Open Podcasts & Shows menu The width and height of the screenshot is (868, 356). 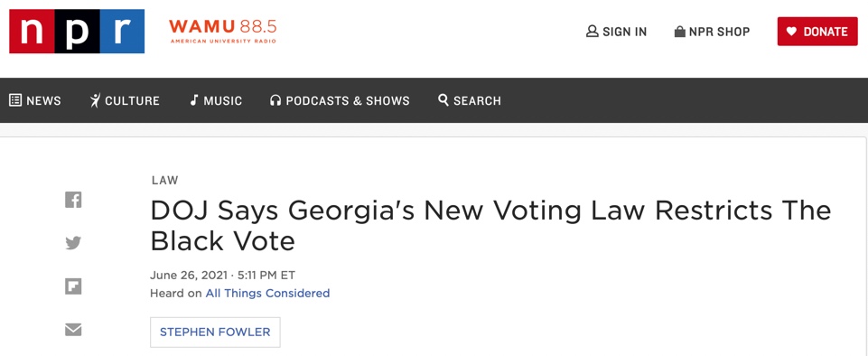tap(340, 101)
